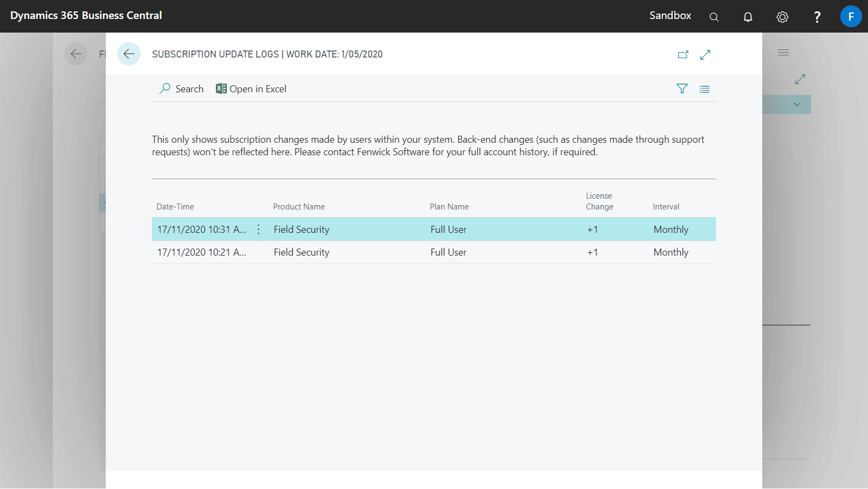Open page in new window icon

(x=683, y=54)
